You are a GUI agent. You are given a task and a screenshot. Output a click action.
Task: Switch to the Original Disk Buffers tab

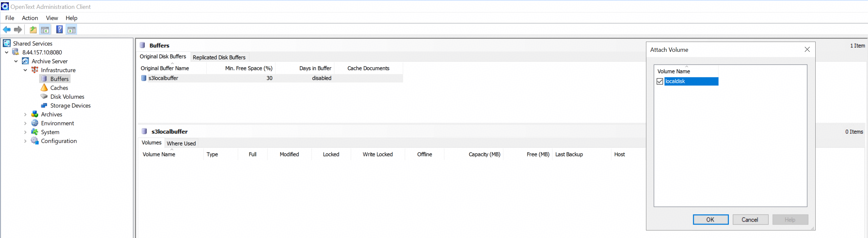(163, 57)
